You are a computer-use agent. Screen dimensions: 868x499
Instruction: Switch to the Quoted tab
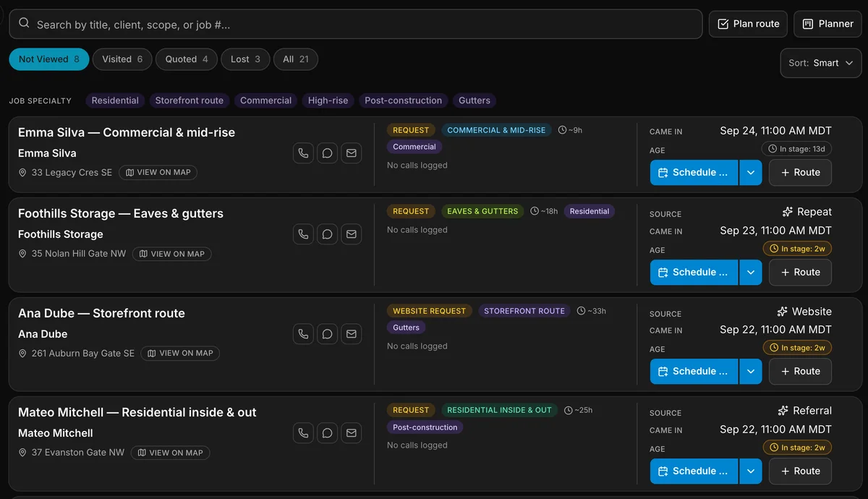tap(187, 59)
